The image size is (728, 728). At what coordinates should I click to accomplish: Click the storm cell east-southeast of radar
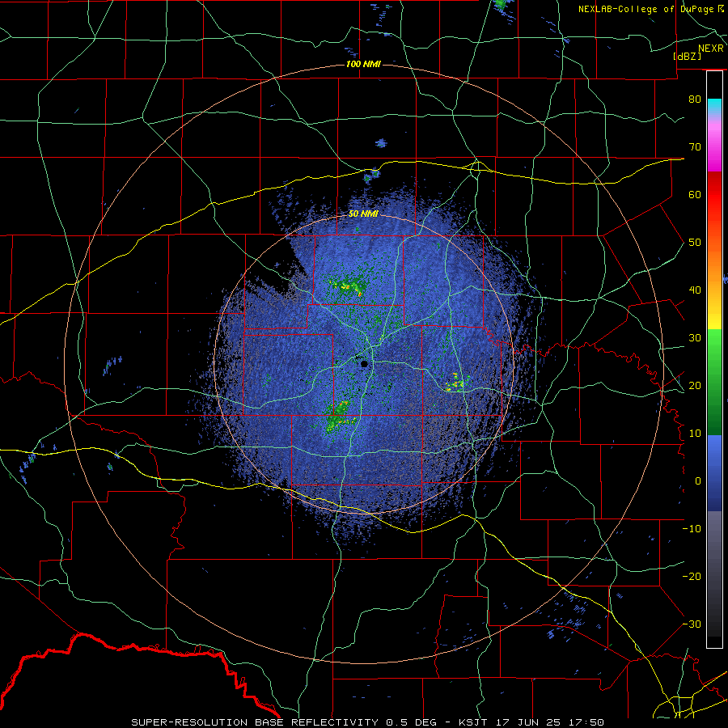click(x=457, y=383)
